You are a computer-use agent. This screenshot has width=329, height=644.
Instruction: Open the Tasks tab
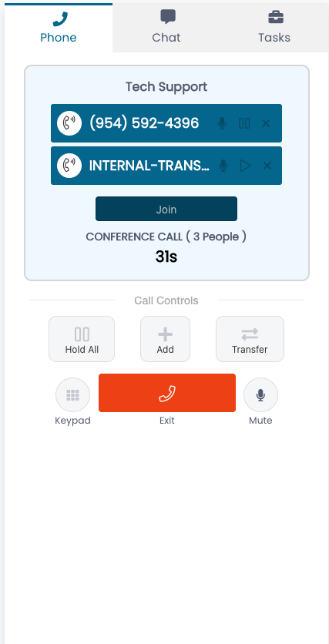click(x=274, y=27)
